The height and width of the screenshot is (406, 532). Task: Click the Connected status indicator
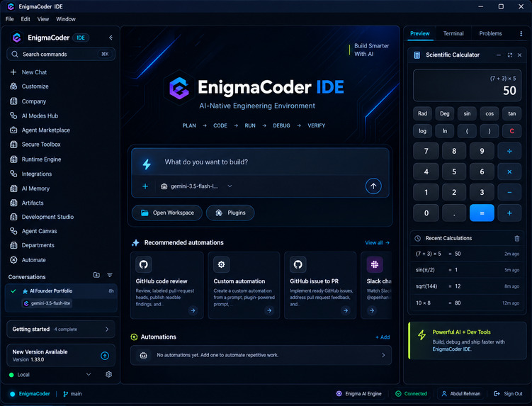(x=411, y=394)
